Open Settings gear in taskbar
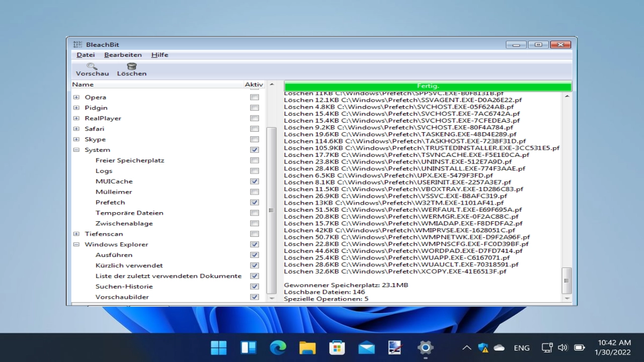The height and width of the screenshot is (362, 644). [x=426, y=347]
